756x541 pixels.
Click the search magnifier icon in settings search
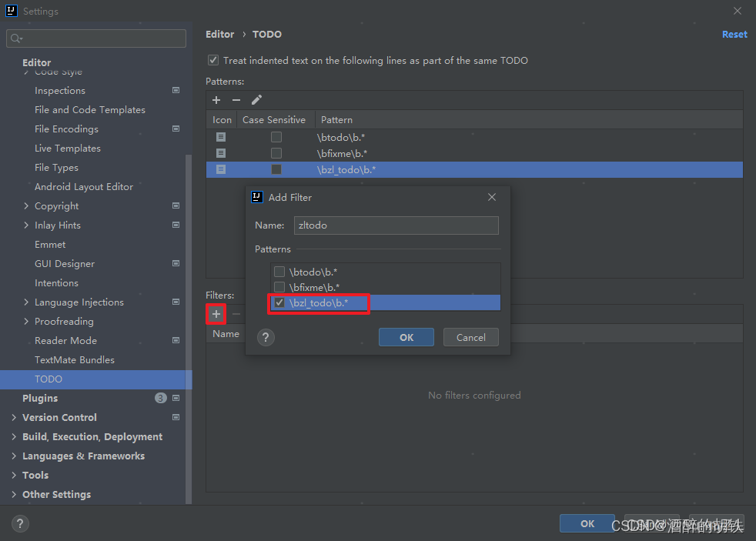[x=16, y=38]
